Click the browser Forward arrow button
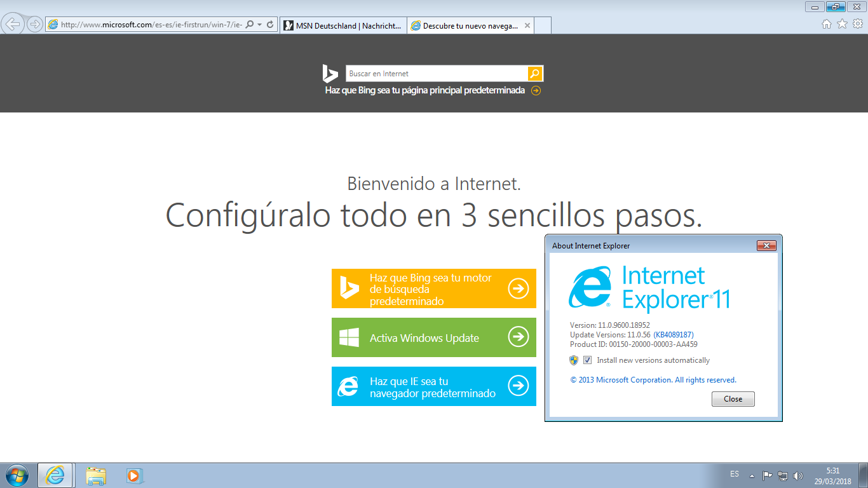This screenshot has width=868, height=488. 34,24
